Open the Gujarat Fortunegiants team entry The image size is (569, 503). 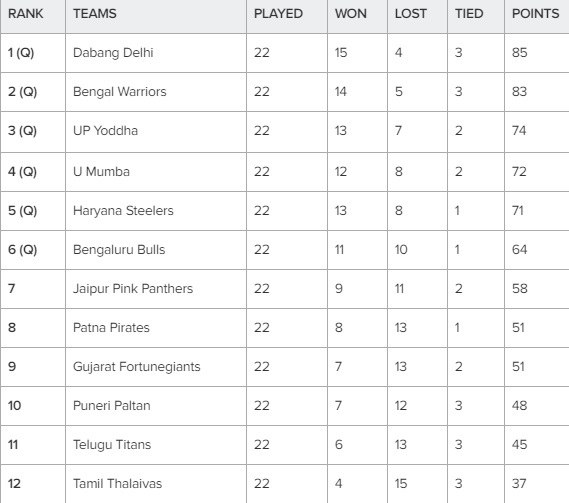pos(136,367)
